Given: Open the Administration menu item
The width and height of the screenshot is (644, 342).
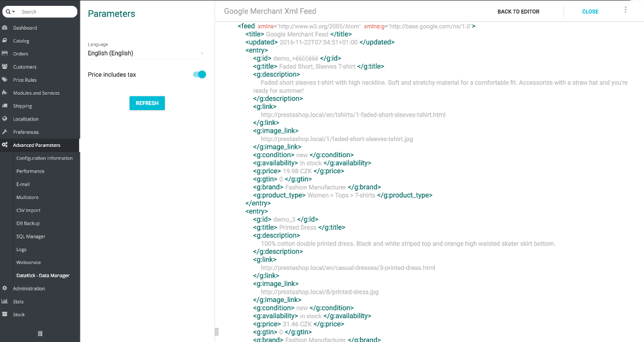Looking at the screenshot, I should pos(29,289).
